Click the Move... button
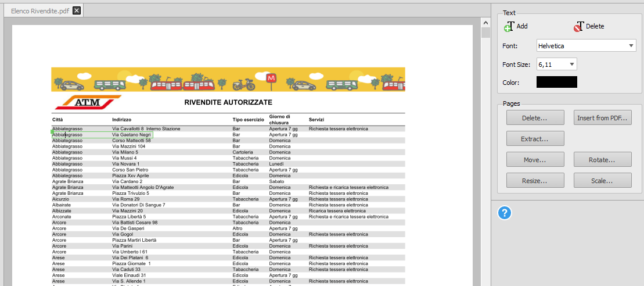Screen dimensions: 644x286 click(x=535, y=159)
